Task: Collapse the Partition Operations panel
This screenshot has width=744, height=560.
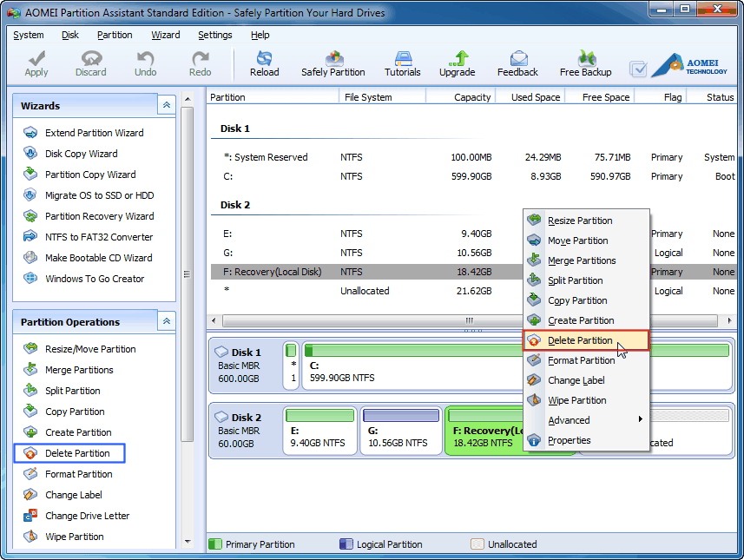Action: click(167, 321)
